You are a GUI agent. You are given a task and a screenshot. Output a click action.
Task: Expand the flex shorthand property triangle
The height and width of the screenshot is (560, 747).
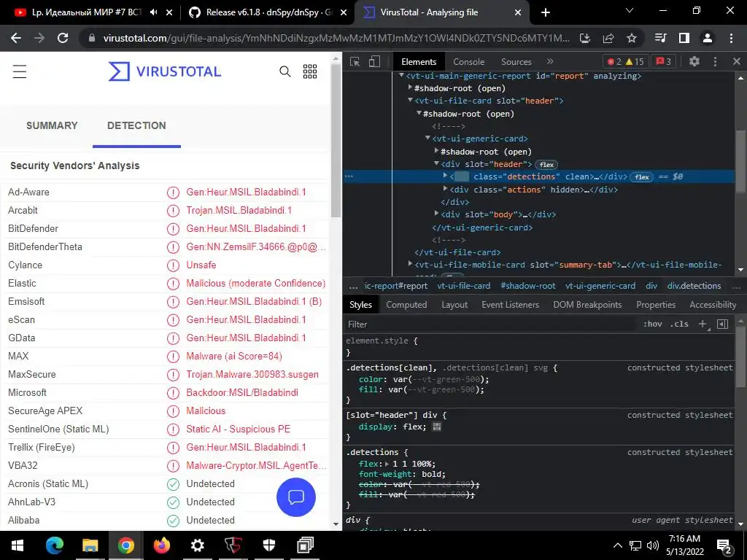(x=387, y=464)
